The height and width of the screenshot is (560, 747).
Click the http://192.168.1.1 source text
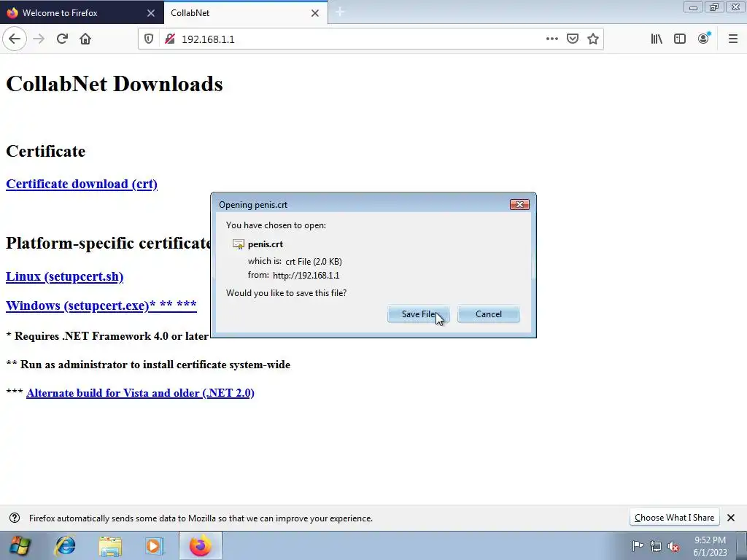click(x=306, y=275)
